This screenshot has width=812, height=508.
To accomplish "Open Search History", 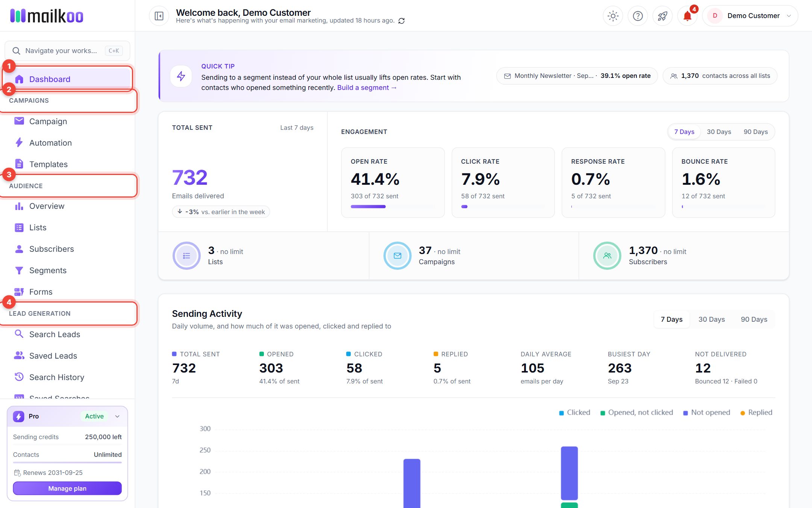I will (67, 377).
